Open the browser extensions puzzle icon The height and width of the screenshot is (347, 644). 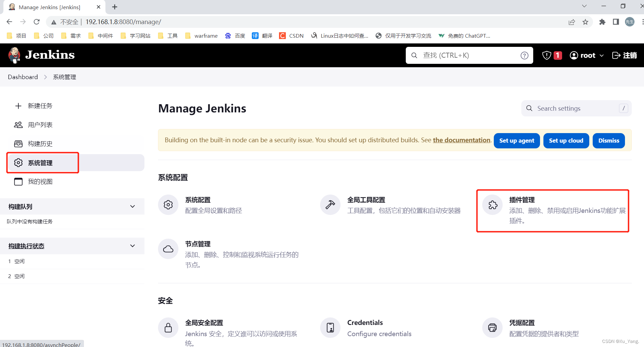(602, 22)
